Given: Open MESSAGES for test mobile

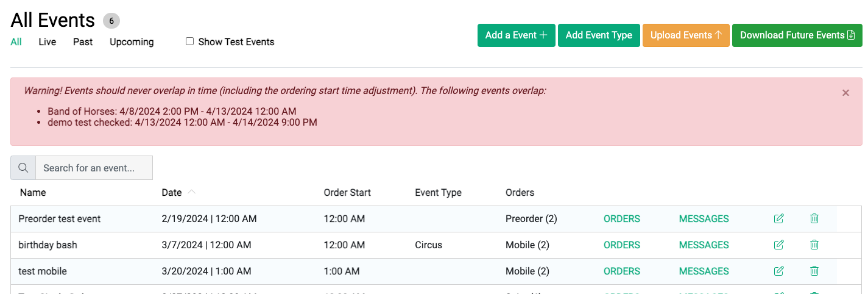Looking at the screenshot, I should click(x=704, y=271).
